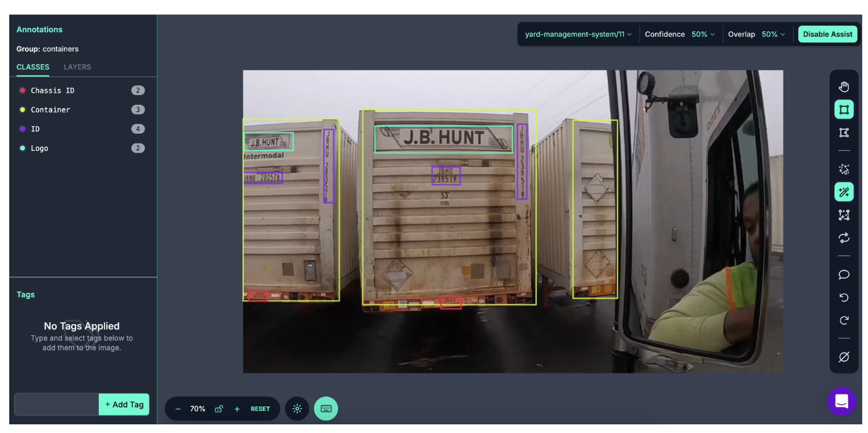Select the Logo class

point(83,148)
